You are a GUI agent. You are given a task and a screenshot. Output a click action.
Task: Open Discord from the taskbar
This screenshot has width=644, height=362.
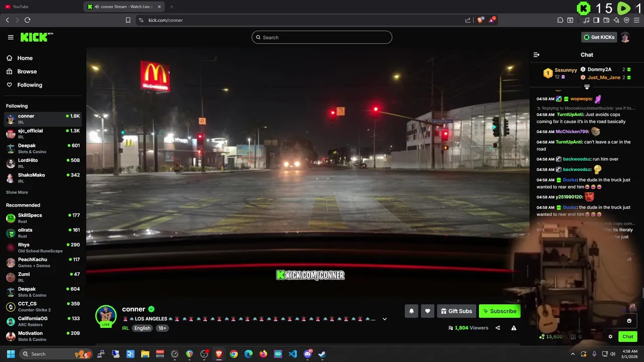[307, 354]
